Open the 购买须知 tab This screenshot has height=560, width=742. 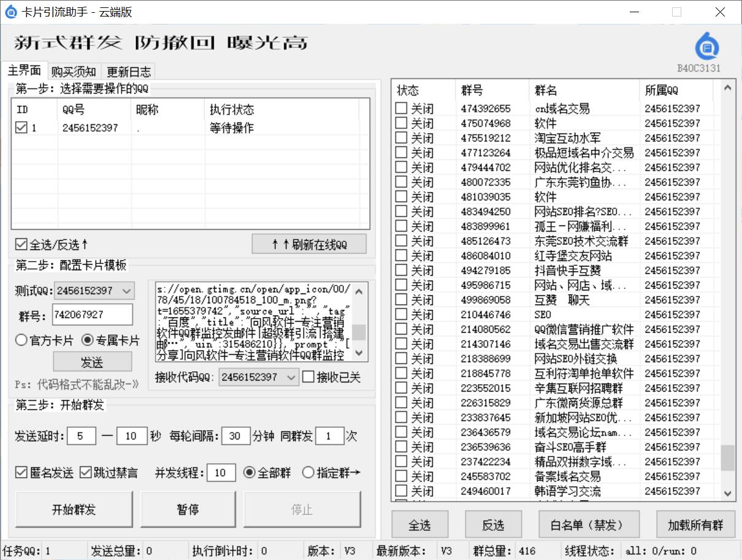tap(74, 72)
